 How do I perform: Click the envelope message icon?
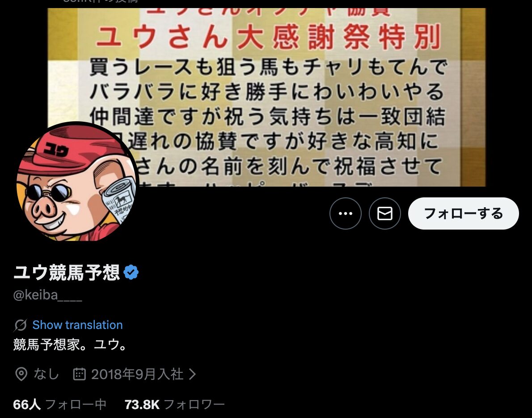(385, 213)
